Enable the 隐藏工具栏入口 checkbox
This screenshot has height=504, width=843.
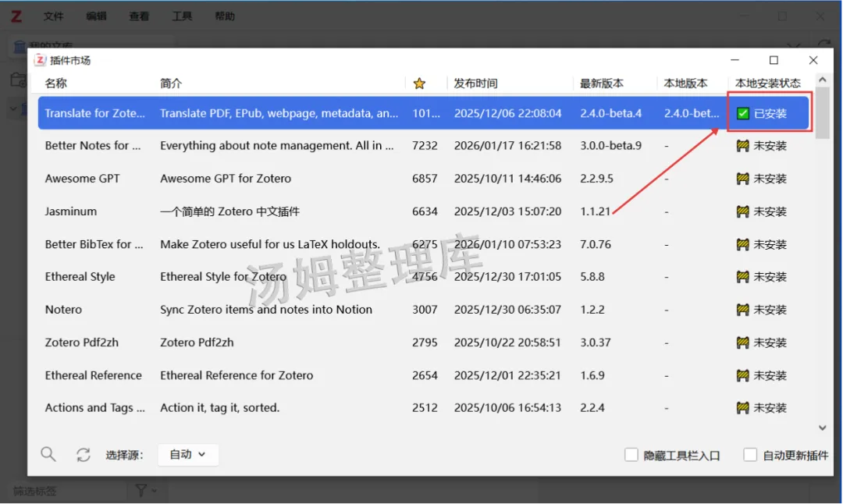631,455
